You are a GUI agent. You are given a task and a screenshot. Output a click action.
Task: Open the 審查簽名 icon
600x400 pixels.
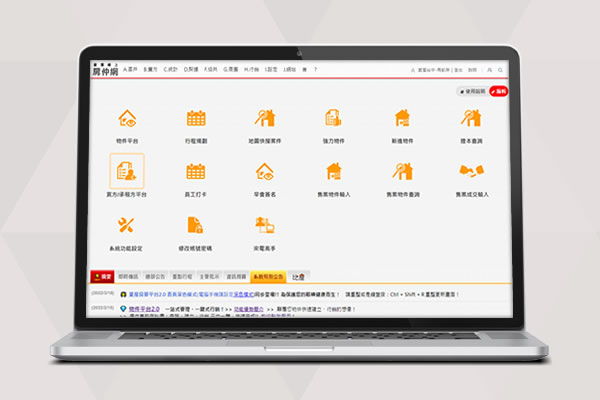click(x=264, y=172)
